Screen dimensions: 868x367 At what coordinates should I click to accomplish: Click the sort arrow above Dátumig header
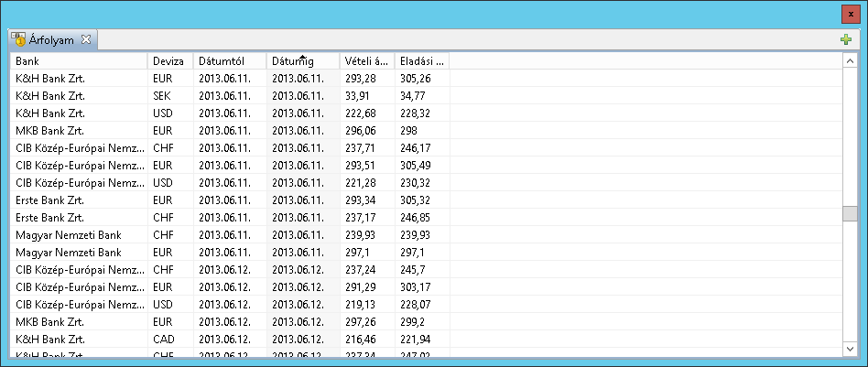tap(301, 55)
